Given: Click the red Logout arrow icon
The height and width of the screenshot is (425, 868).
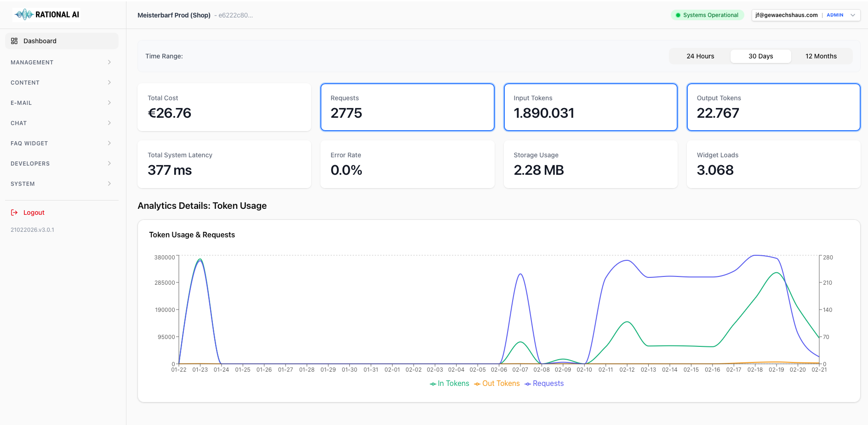Looking at the screenshot, I should click(14, 212).
